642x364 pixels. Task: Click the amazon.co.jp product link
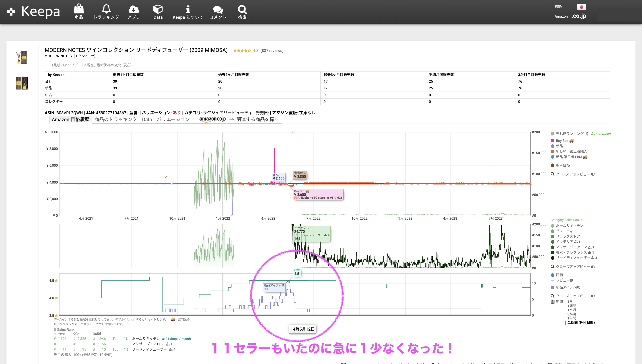coord(212,119)
